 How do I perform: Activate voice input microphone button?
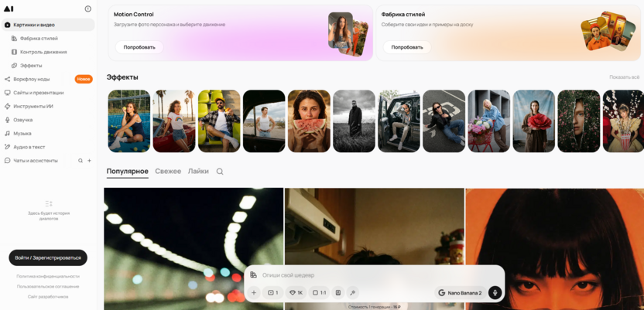(x=495, y=293)
